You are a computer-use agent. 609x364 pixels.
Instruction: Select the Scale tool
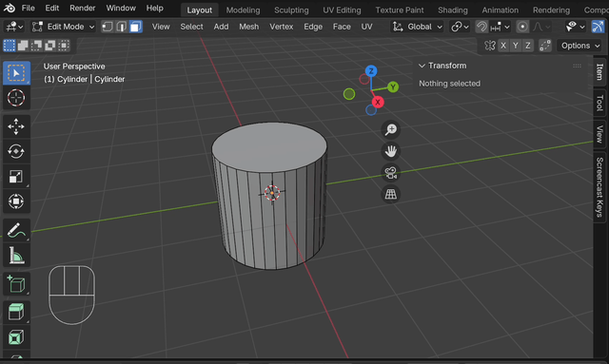click(x=16, y=177)
